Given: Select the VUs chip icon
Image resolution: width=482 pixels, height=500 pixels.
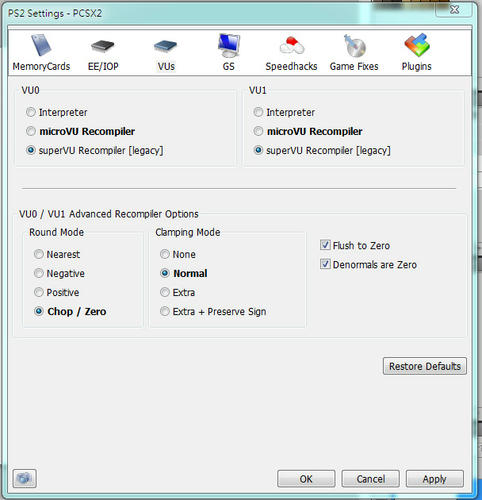Looking at the screenshot, I should [x=166, y=46].
